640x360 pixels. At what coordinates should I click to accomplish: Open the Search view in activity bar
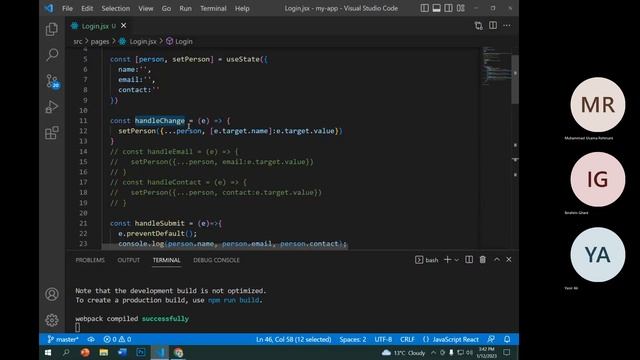coord(52,55)
